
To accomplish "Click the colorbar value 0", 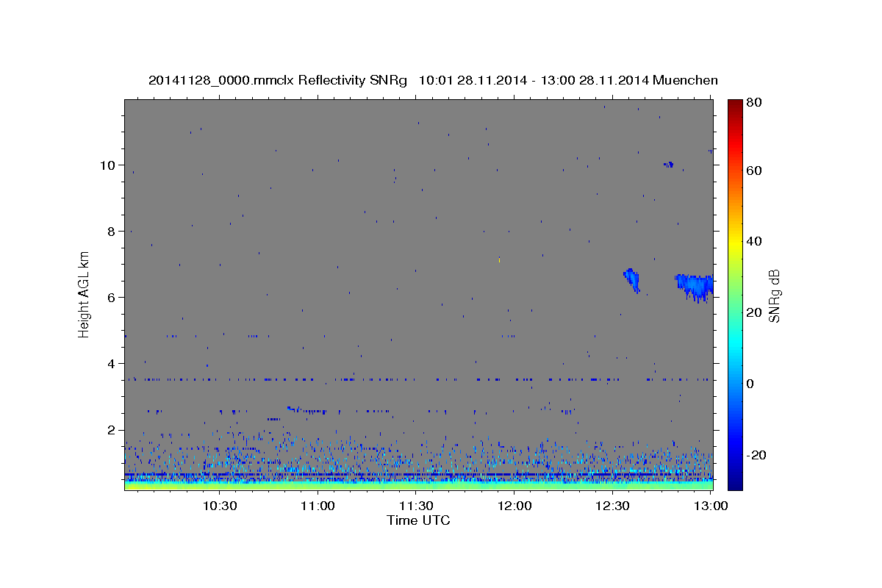I will tap(750, 384).
